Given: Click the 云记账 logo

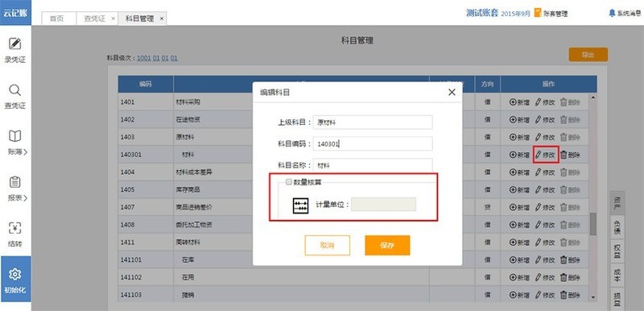Looking at the screenshot, I should point(15,12).
